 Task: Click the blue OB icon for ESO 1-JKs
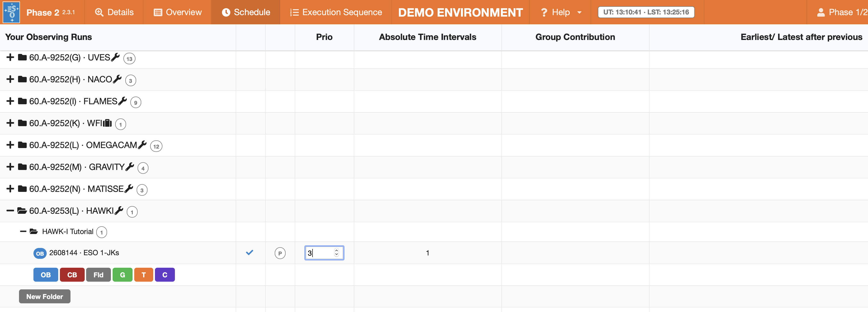(x=40, y=253)
